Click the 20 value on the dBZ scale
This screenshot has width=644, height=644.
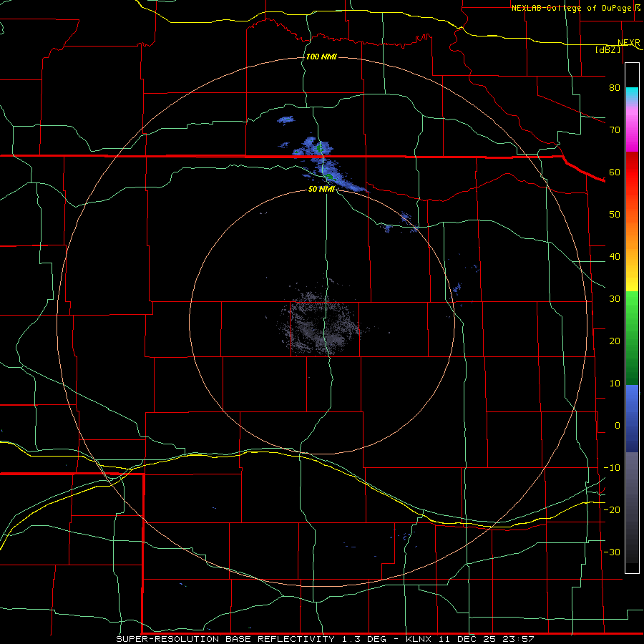coord(615,341)
